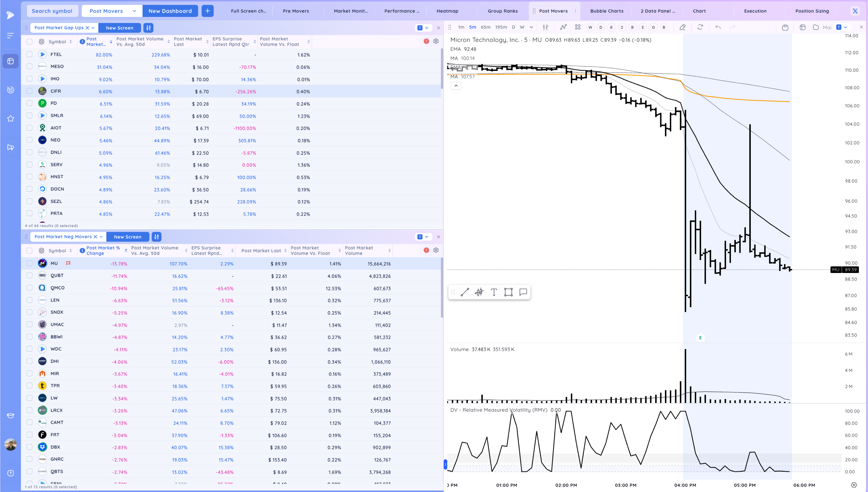Expand the Post Movers dashboard dropdown
This screenshot has height=492, width=868.
click(134, 11)
